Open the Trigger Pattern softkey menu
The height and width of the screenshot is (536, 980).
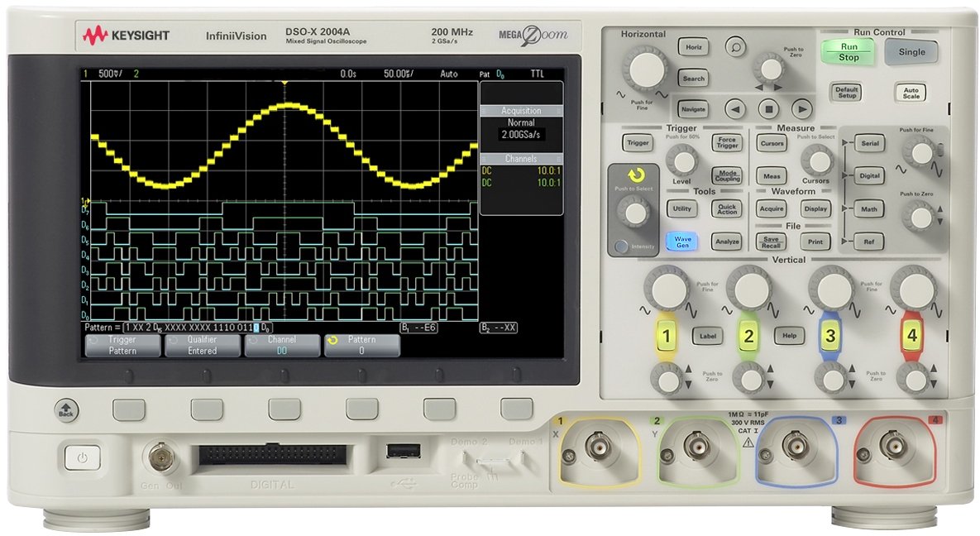(122, 345)
